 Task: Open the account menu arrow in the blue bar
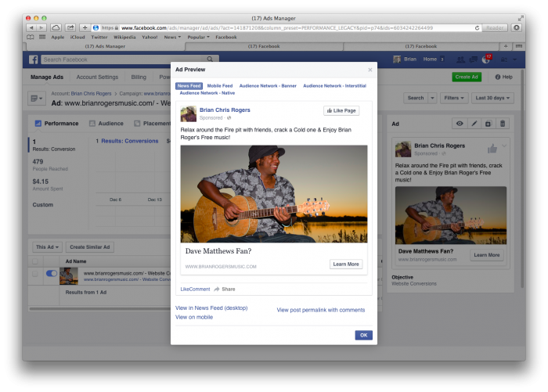[514, 59]
